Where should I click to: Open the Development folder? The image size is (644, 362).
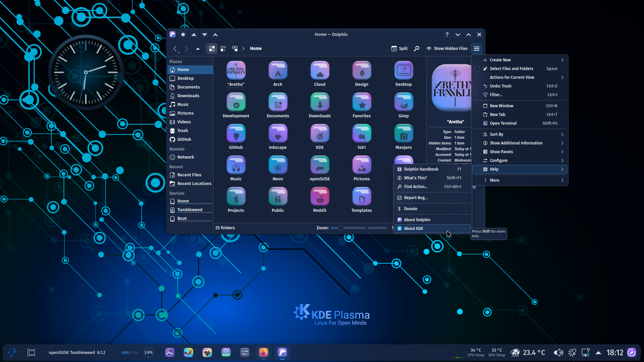[236, 105]
